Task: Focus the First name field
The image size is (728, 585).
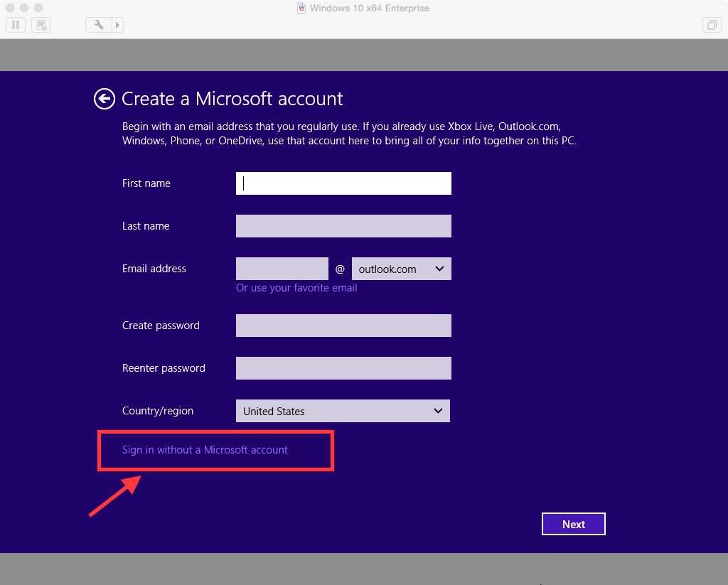Action: pyautogui.click(x=343, y=183)
